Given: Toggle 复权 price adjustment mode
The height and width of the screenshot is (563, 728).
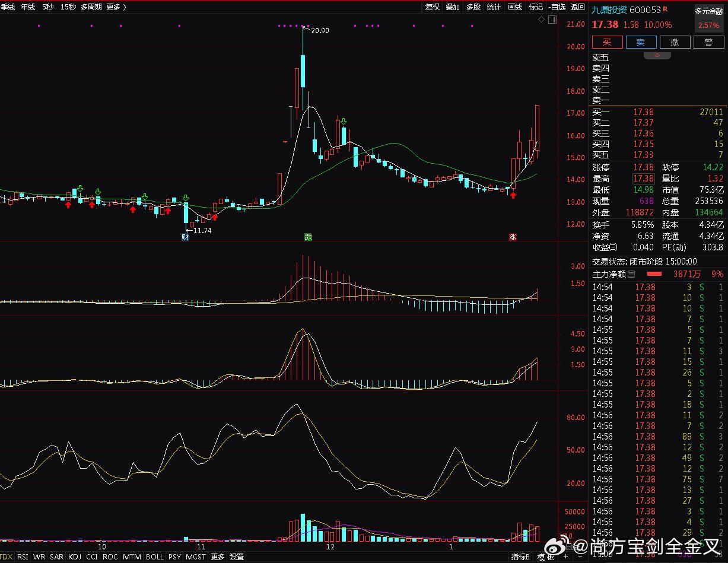Looking at the screenshot, I should (x=432, y=7).
